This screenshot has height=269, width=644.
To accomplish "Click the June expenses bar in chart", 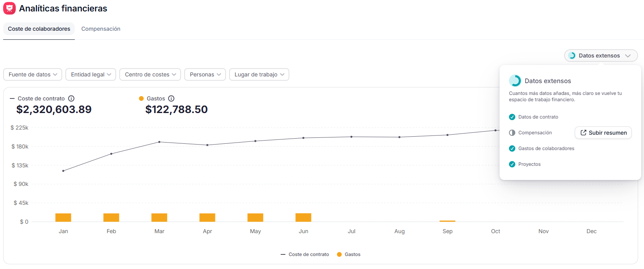I will point(303,217).
